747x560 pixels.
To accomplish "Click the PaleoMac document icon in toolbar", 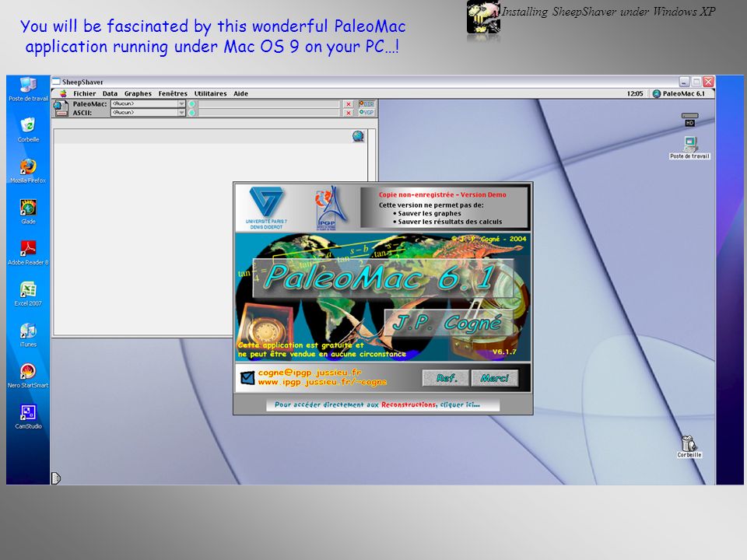I will coord(60,108).
